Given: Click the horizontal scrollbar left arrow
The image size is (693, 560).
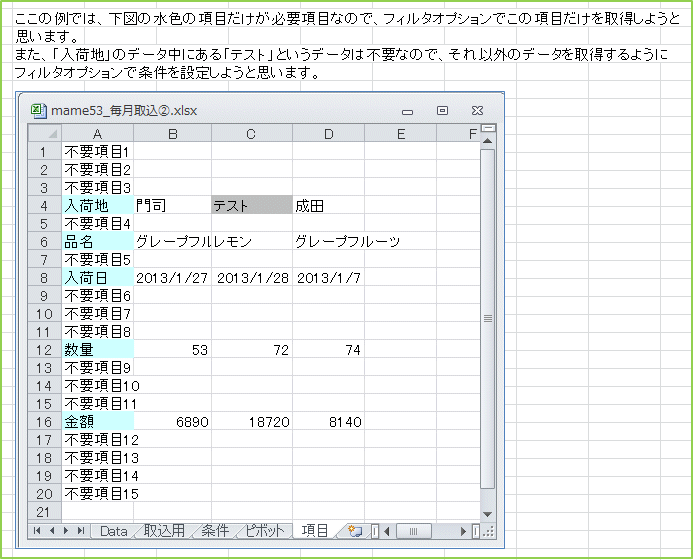Looking at the screenshot, I should pos(387,531).
